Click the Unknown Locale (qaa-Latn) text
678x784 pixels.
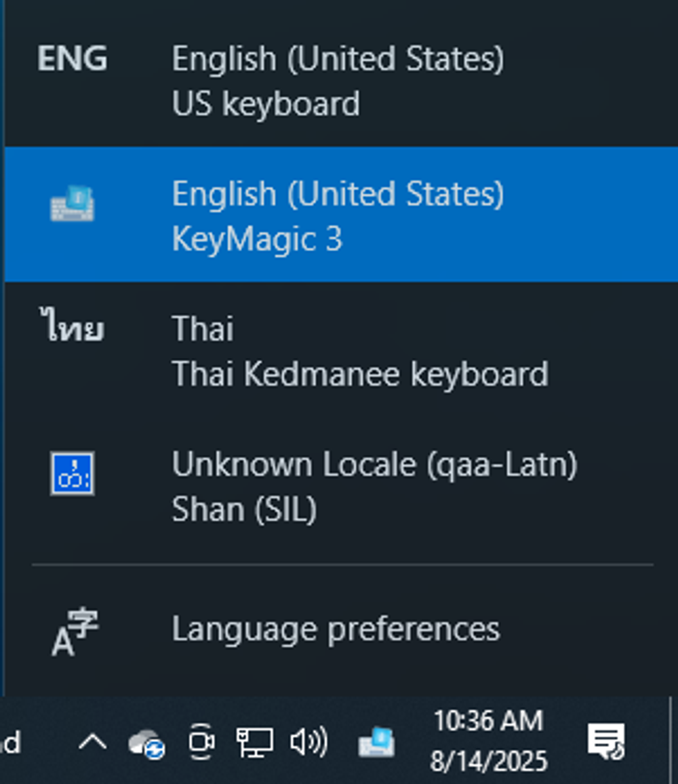point(375,465)
